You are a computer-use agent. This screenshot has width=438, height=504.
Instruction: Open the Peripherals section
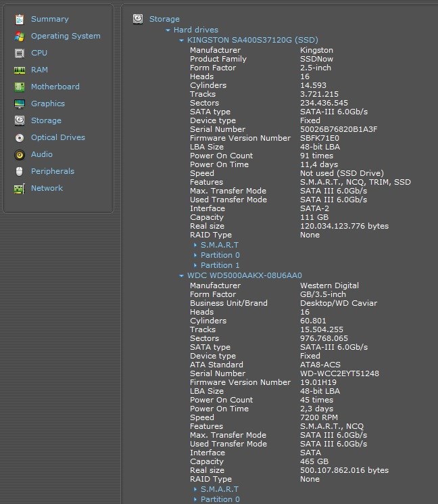pyautogui.click(x=53, y=171)
